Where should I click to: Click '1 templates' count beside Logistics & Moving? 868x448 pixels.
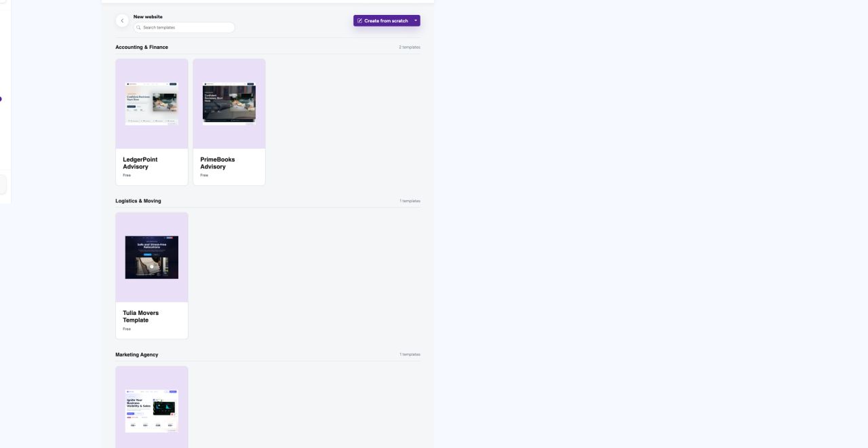[x=410, y=201]
